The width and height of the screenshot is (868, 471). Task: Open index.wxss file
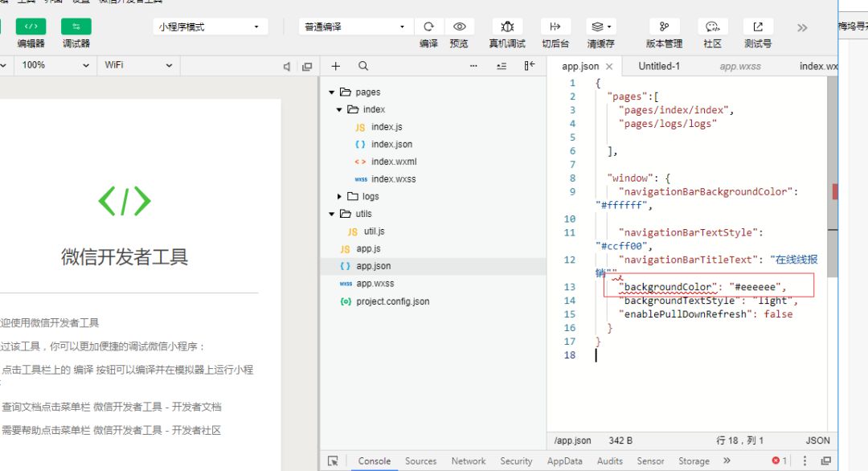click(393, 178)
